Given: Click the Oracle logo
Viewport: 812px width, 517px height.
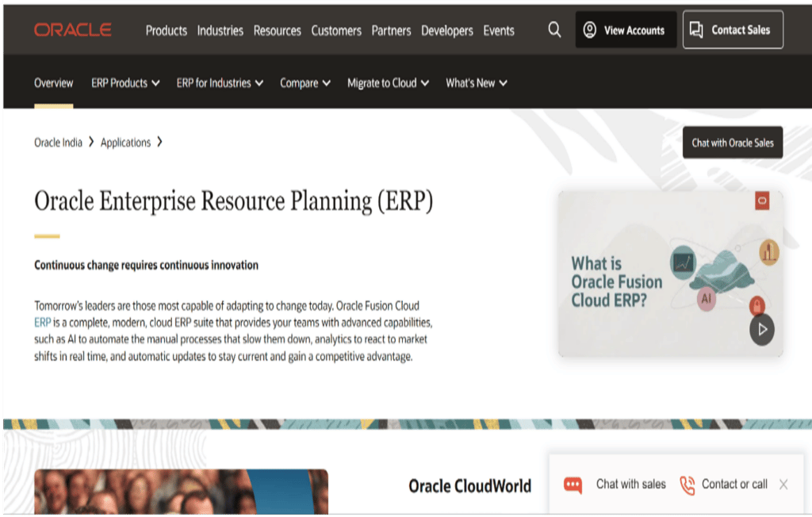Looking at the screenshot, I should [x=72, y=30].
